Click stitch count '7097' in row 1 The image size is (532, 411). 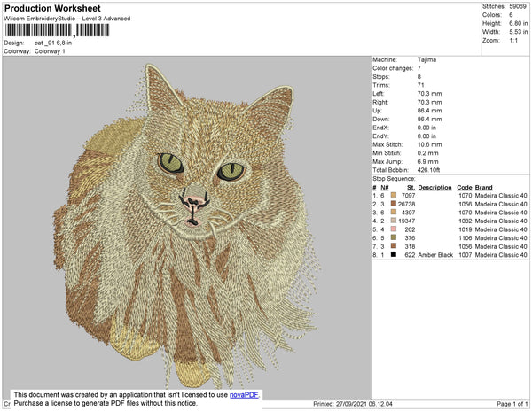pos(408,196)
